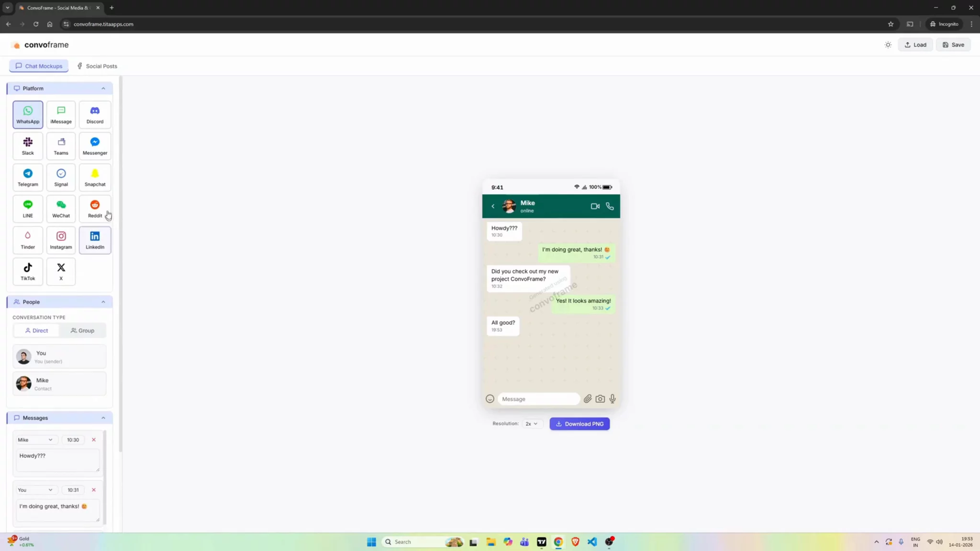Click the Download PNG button

579,423
